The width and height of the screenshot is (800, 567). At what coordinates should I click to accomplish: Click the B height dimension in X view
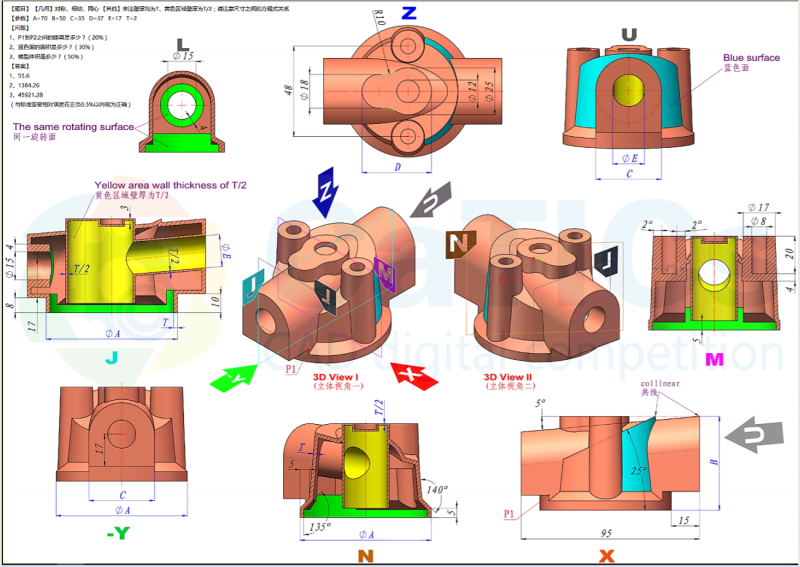click(714, 462)
